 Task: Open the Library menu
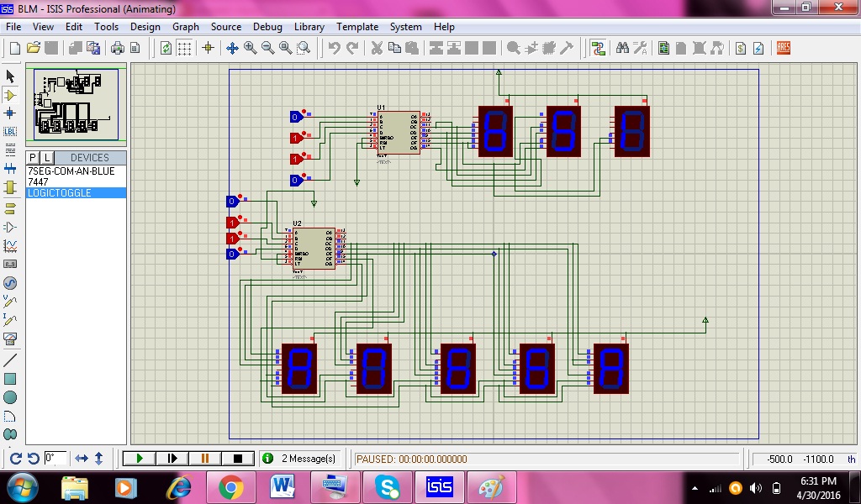(309, 27)
